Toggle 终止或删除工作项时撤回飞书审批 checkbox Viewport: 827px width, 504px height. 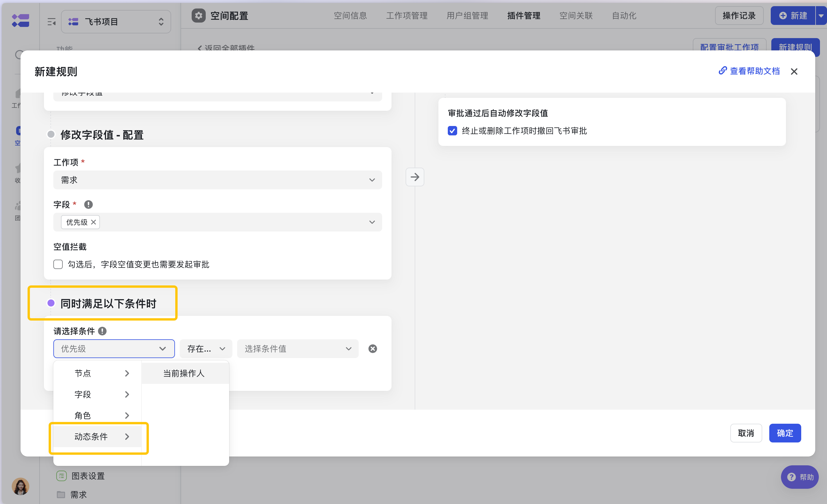[x=452, y=131]
